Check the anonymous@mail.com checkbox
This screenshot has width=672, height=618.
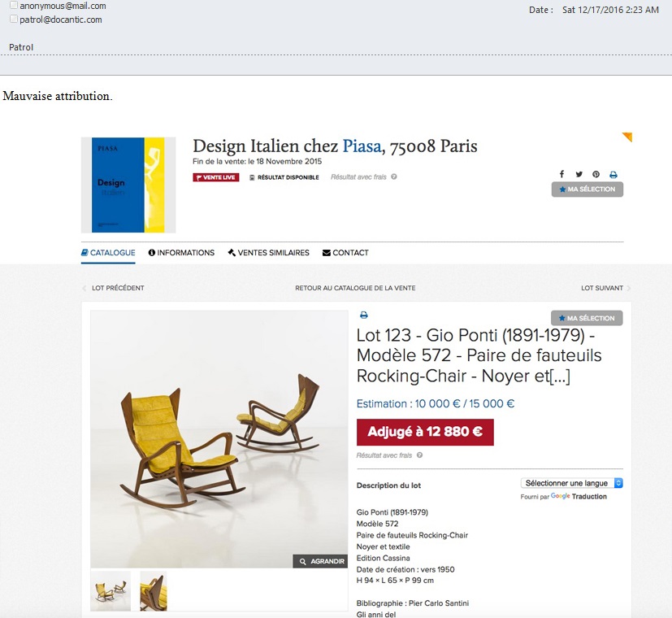(14, 6)
